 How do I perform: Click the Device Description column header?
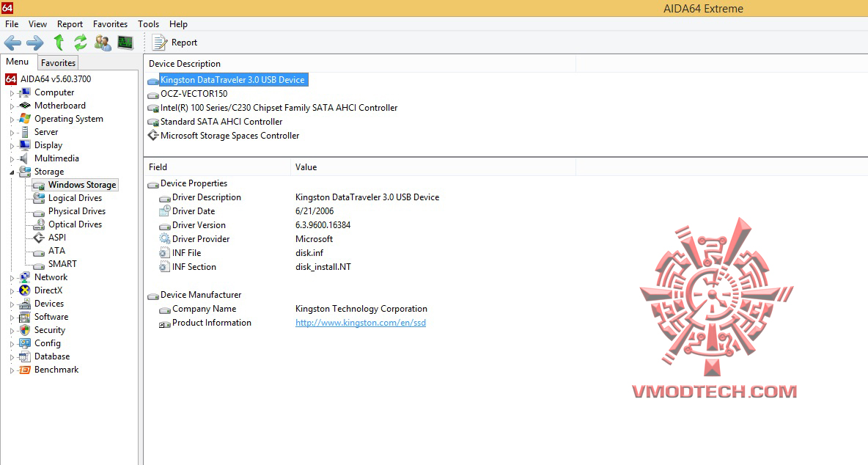click(360, 64)
